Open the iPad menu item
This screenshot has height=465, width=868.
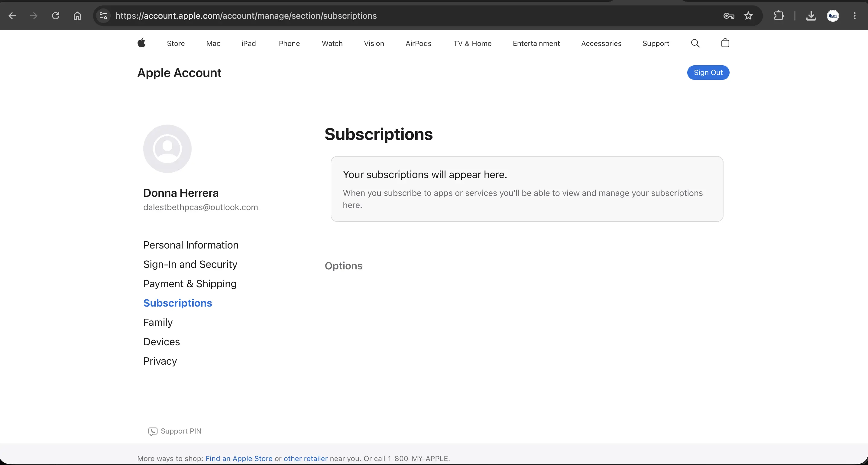tap(249, 44)
